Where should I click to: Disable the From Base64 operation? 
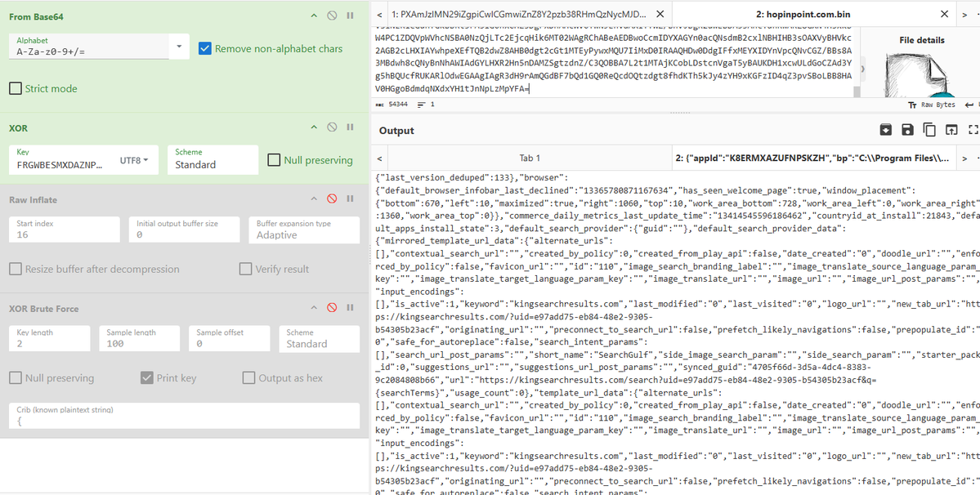(x=333, y=15)
